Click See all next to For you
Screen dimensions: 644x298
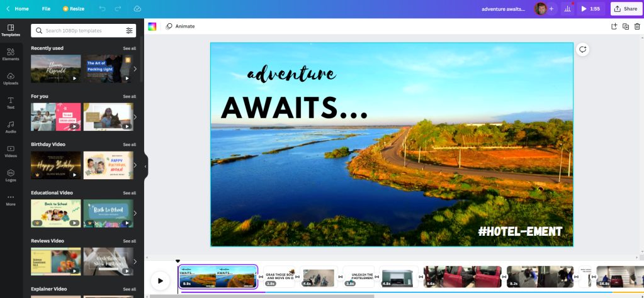tap(129, 96)
